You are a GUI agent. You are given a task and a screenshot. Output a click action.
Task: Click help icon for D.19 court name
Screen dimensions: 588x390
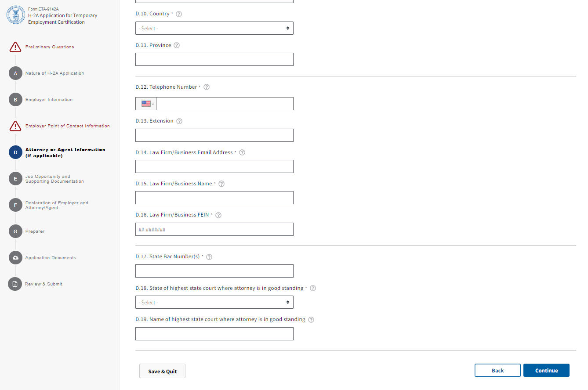click(311, 320)
